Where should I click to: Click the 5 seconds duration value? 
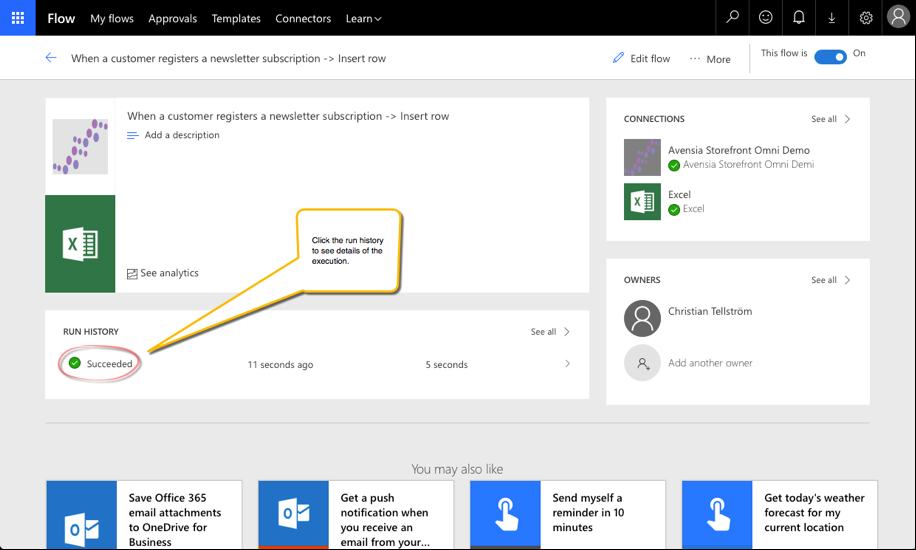tap(446, 365)
